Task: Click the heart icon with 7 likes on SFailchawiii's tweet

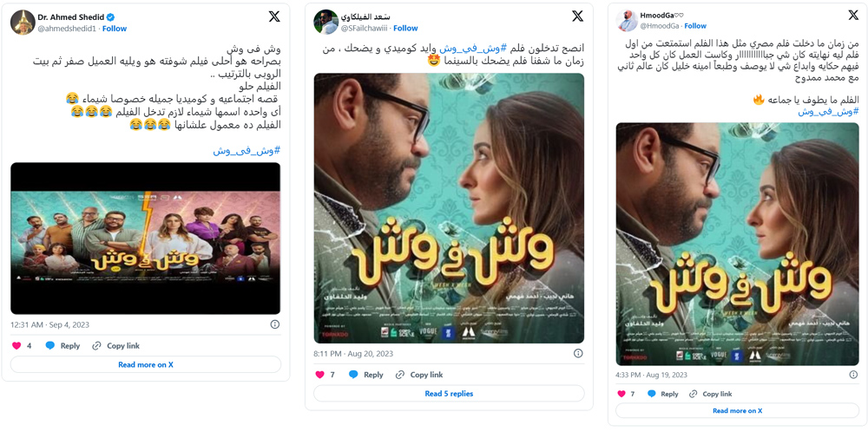Action: coord(319,375)
